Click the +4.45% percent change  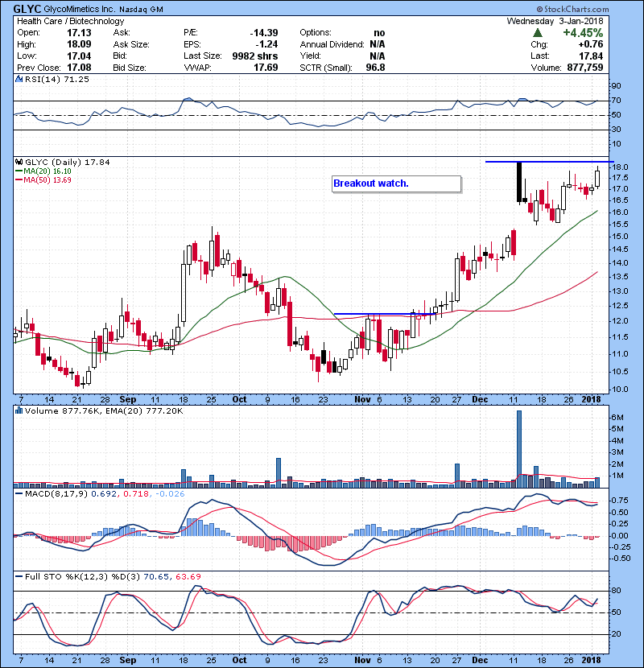[x=583, y=33]
